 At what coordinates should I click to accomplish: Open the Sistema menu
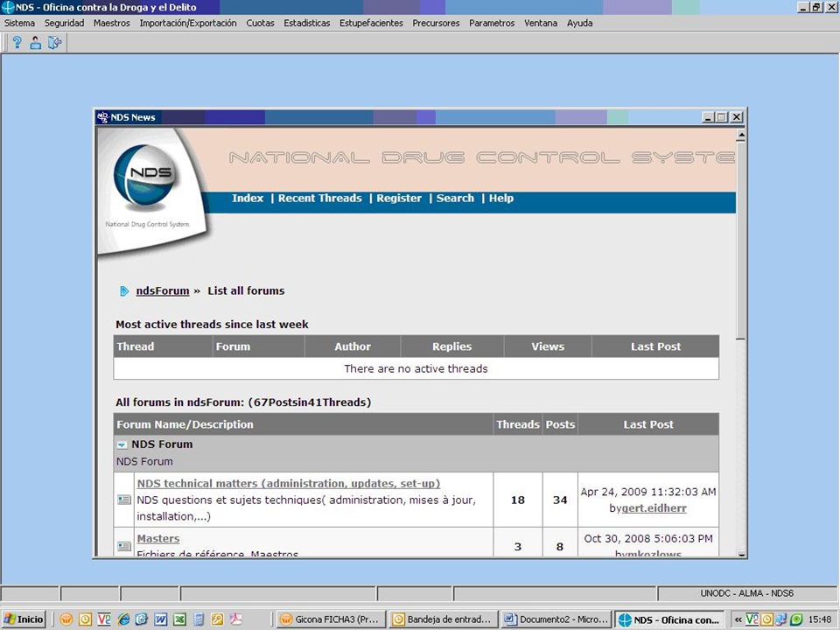19,23
